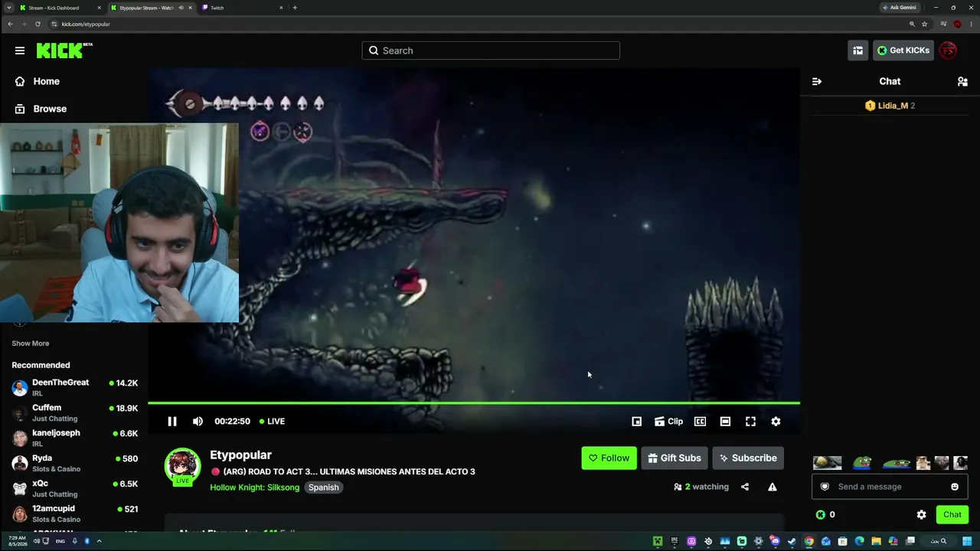Screen dimensions: 980x551
Task: Open the chat users list icon
Action: point(962,81)
